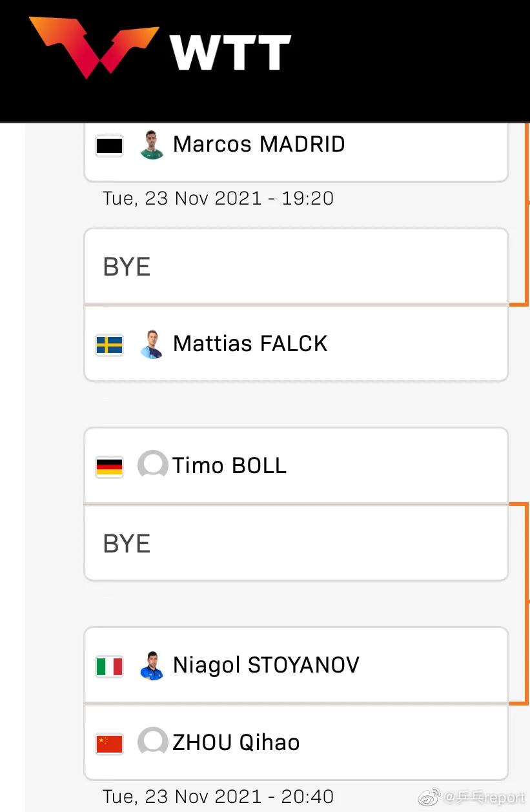The image size is (530, 812).
Task: Click Mattias Falck's player photo
Action: coord(152,345)
